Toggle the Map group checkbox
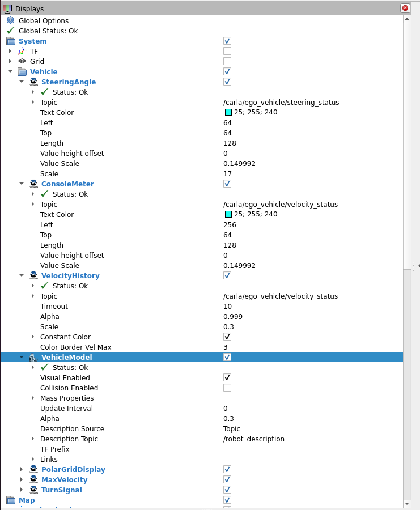The image size is (420, 510). tap(227, 500)
